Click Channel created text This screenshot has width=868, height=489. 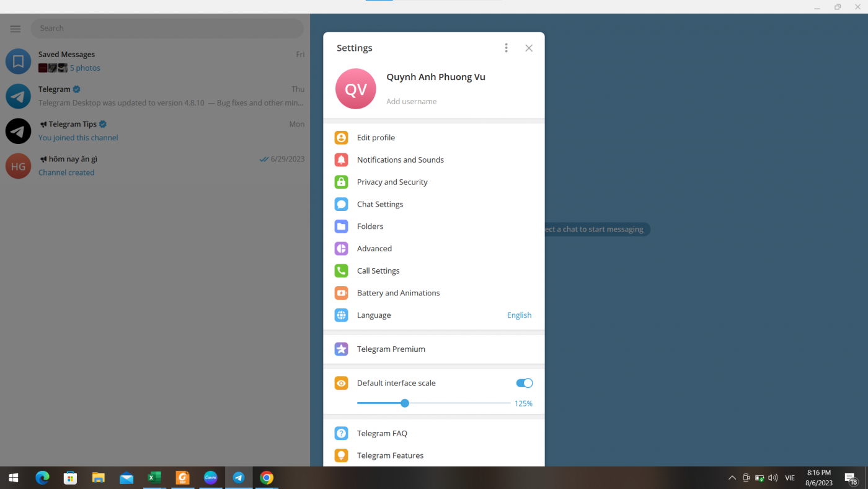coord(66,173)
